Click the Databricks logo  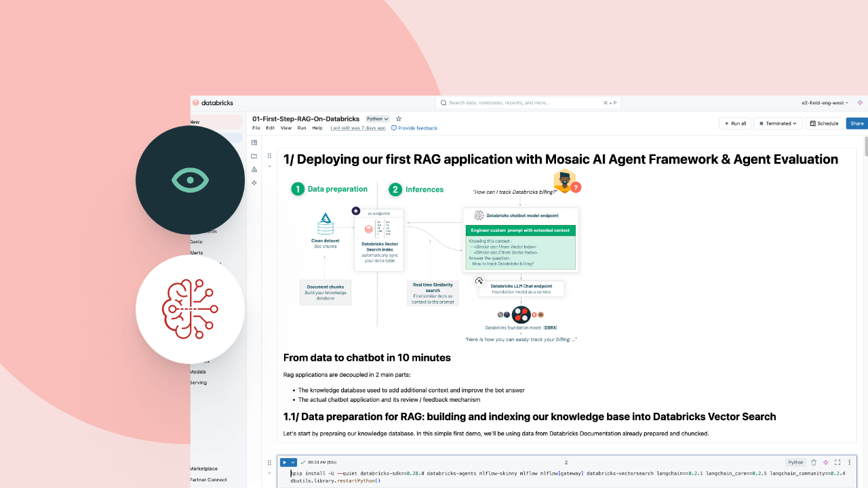pos(213,103)
